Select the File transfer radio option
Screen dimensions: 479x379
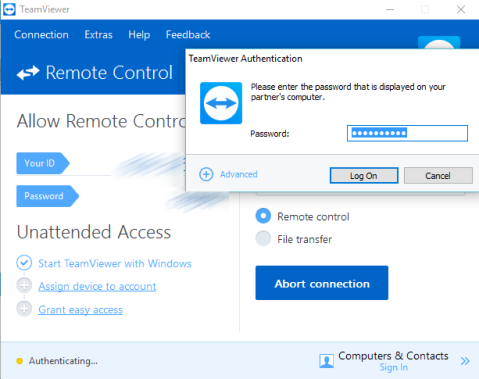click(x=263, y=239)
